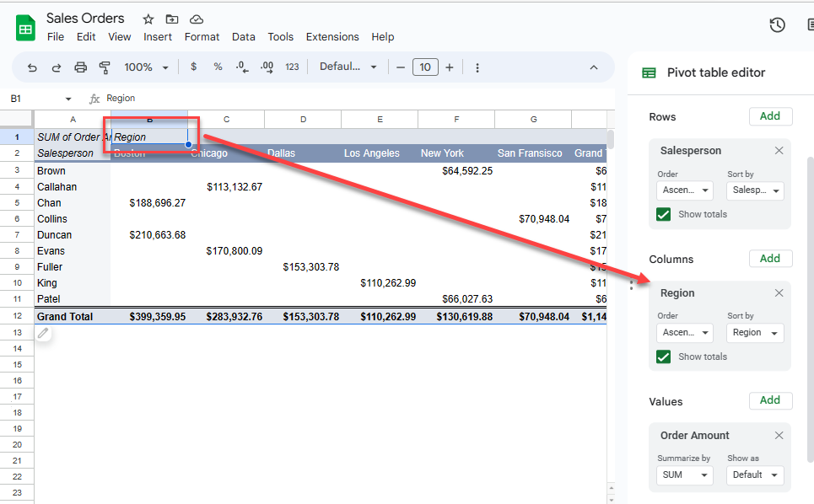This screenshot has height=504, width=814.
Task: Apply percent format from the toolbar
Action: point(218,67)
